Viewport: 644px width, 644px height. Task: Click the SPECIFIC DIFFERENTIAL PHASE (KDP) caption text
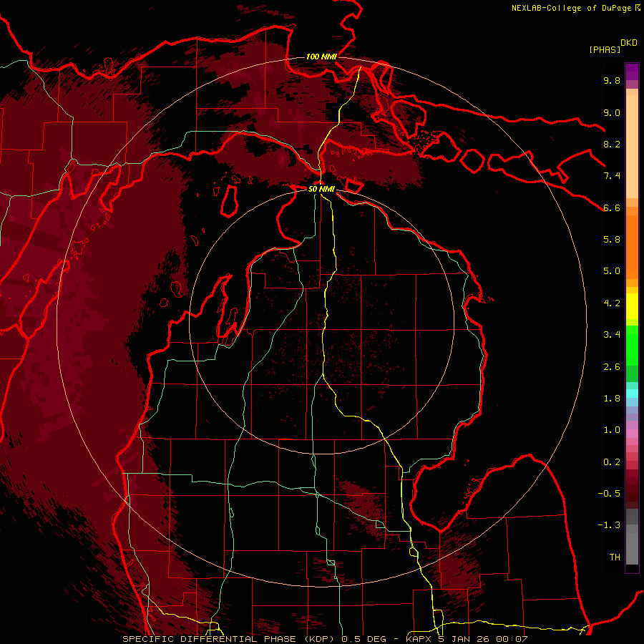228,639
